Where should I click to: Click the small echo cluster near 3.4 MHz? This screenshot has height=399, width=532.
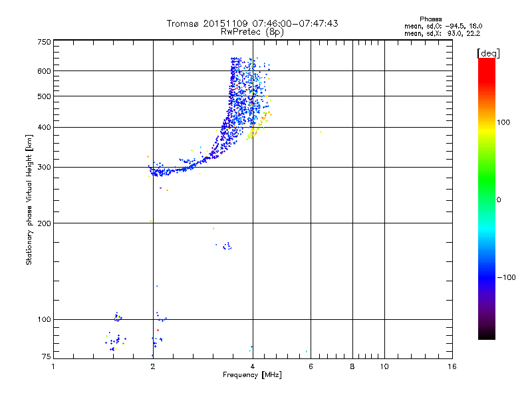[x=226, y=246]
